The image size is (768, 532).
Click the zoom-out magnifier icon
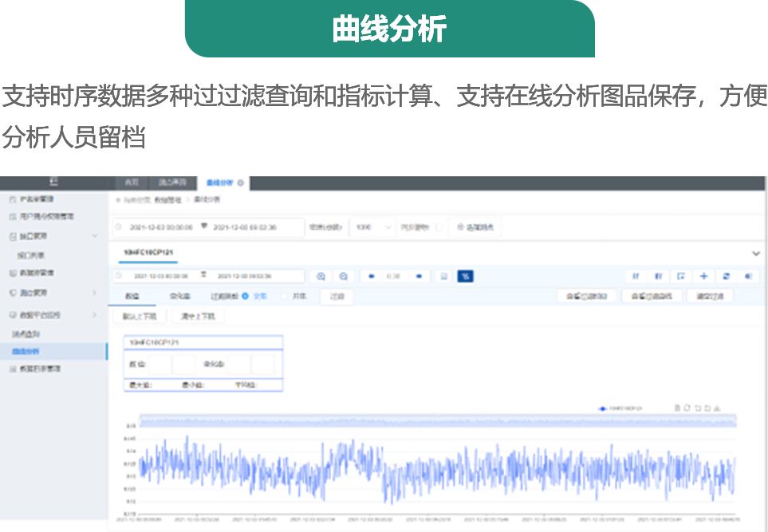tap(343, 277)
